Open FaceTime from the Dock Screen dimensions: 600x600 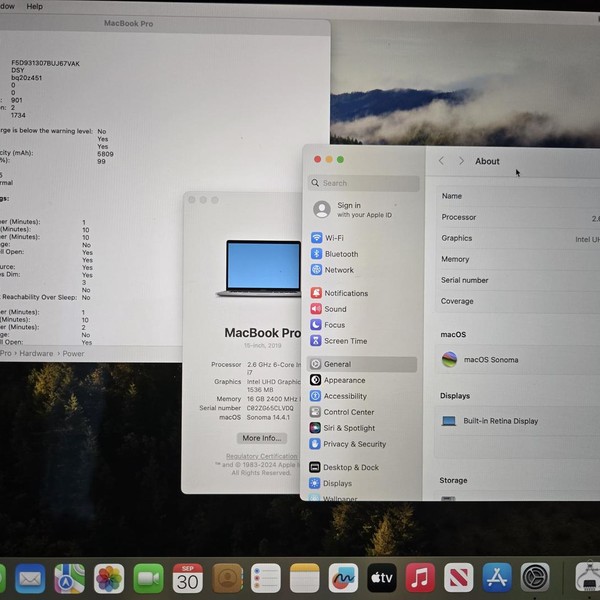148,578
